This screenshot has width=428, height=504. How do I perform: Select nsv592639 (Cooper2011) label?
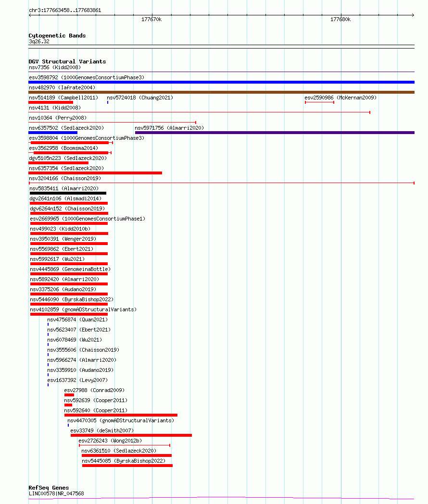tap(96, 401)
